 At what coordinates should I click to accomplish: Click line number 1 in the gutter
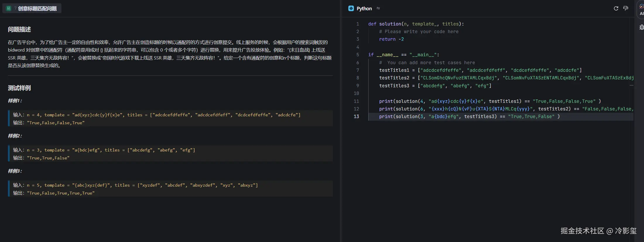coord(357,24)
